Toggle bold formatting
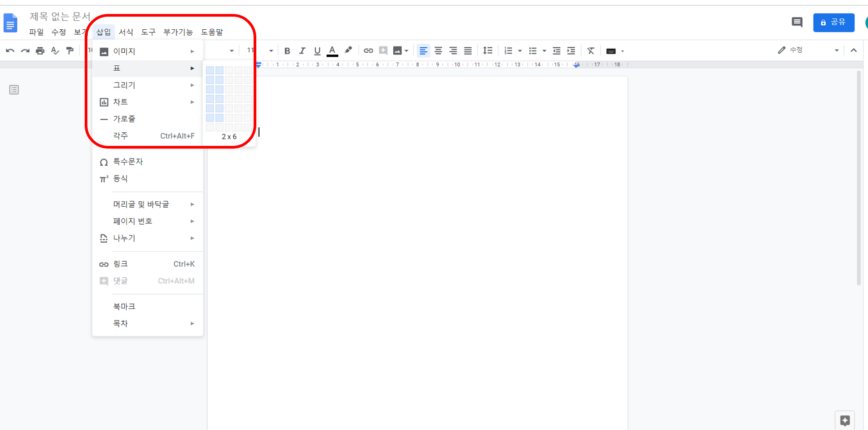This screenshot has height=430, width=868. [x=287, y=51]
